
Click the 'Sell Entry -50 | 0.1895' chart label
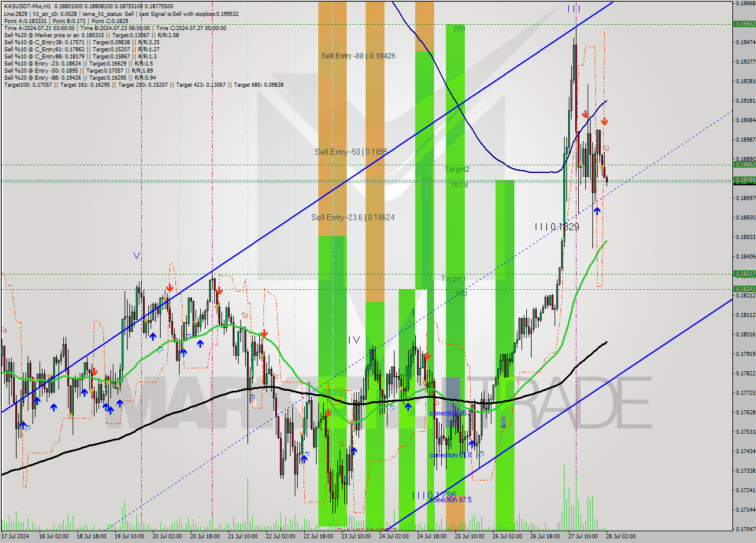click(x=351, y=152)
